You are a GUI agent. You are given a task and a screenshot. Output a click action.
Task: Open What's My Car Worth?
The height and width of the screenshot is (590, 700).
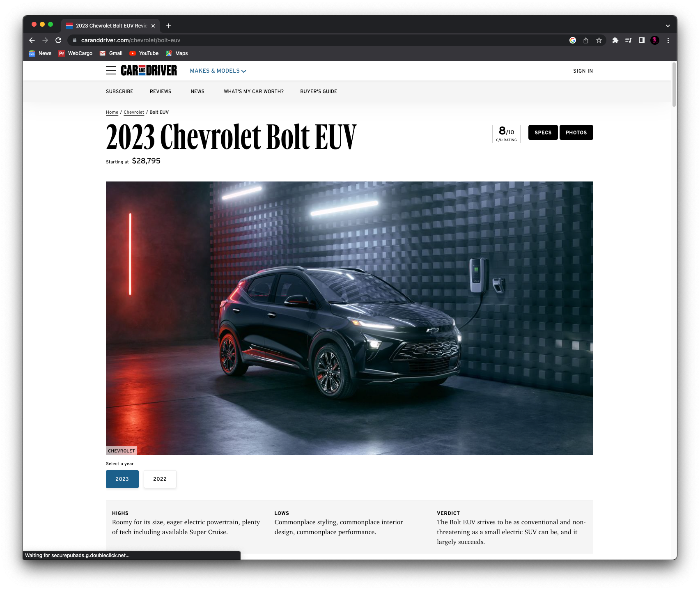(254, 92)
